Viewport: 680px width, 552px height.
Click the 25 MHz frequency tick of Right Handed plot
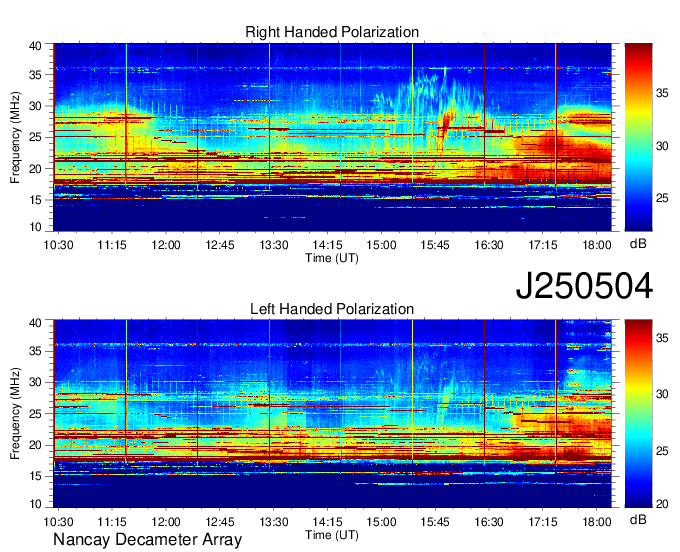tap(35, 137)
